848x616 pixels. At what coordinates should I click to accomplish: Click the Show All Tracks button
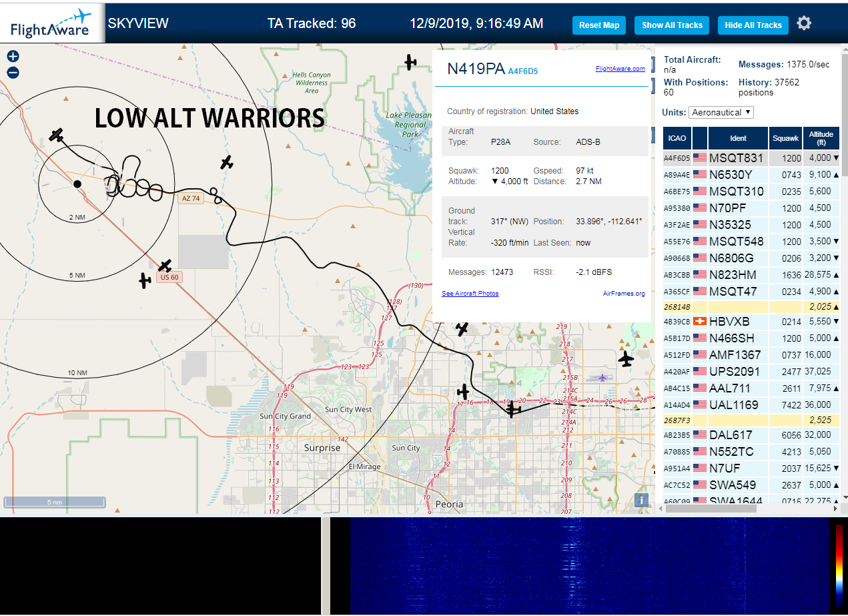[672, 25]
